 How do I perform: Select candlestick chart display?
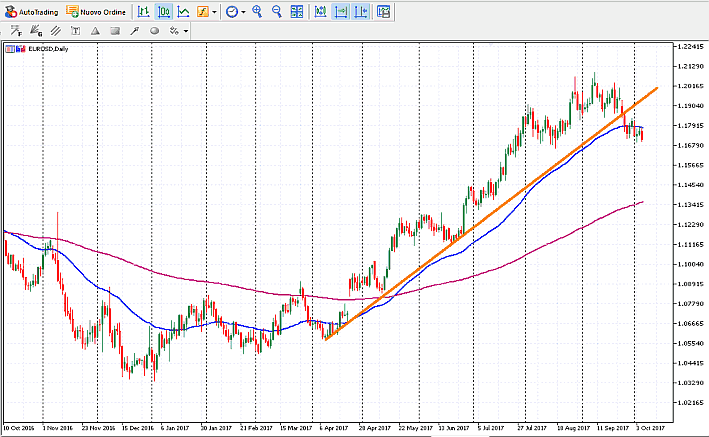tap(164, 12)
